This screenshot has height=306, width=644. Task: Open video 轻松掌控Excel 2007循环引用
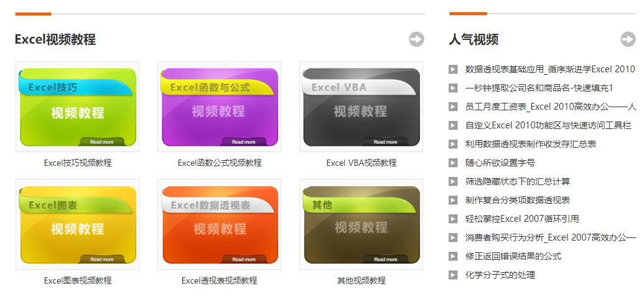(x=521, y=219)
